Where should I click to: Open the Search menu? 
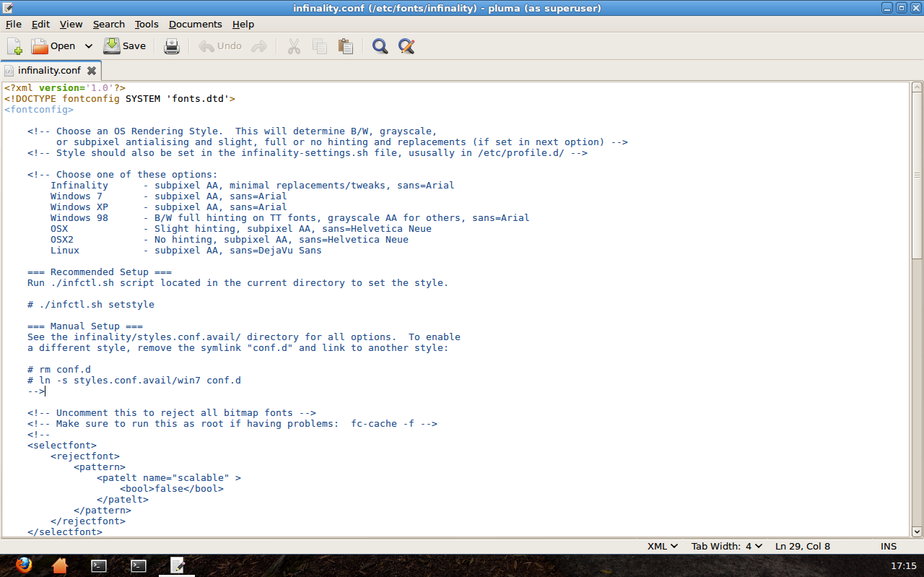point(108,24)
